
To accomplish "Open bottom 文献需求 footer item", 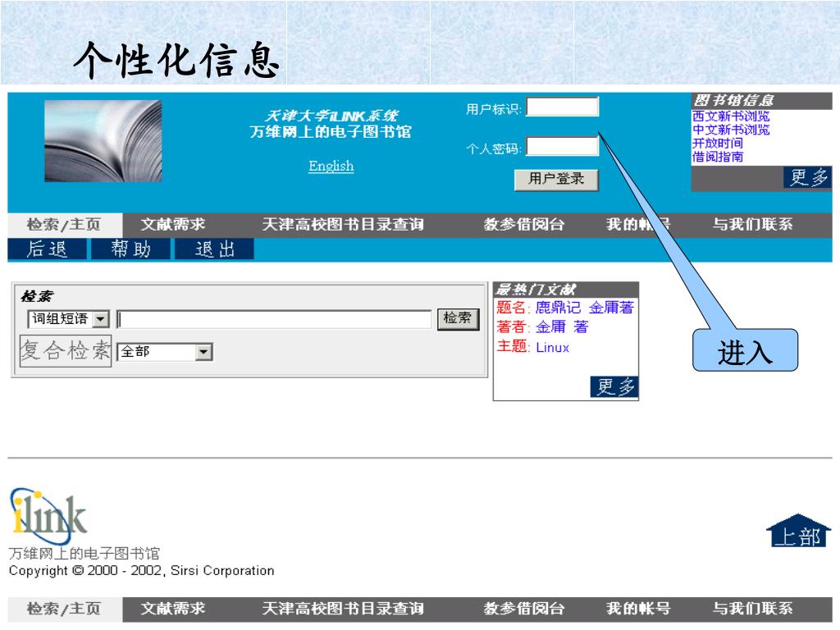I will pyautogui.click(x=173, y=609).
